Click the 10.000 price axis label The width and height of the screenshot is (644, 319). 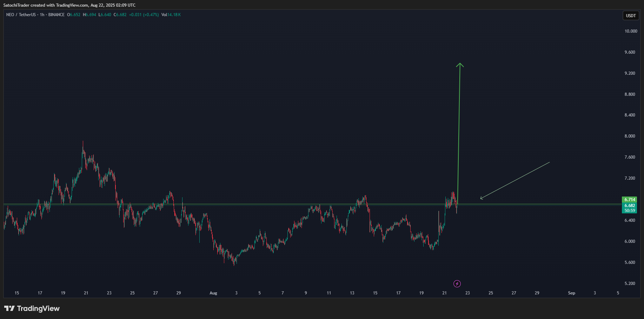coord(631,31)
